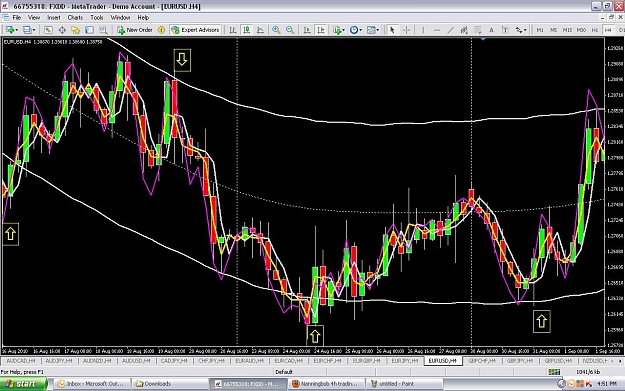Select the horizontal line drawing tool
This screenshot has width=625, height=391.
click(437, 30)
